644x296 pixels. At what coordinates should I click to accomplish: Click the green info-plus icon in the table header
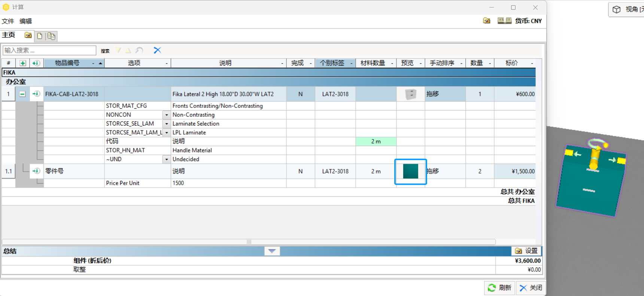tap(36, 63)
